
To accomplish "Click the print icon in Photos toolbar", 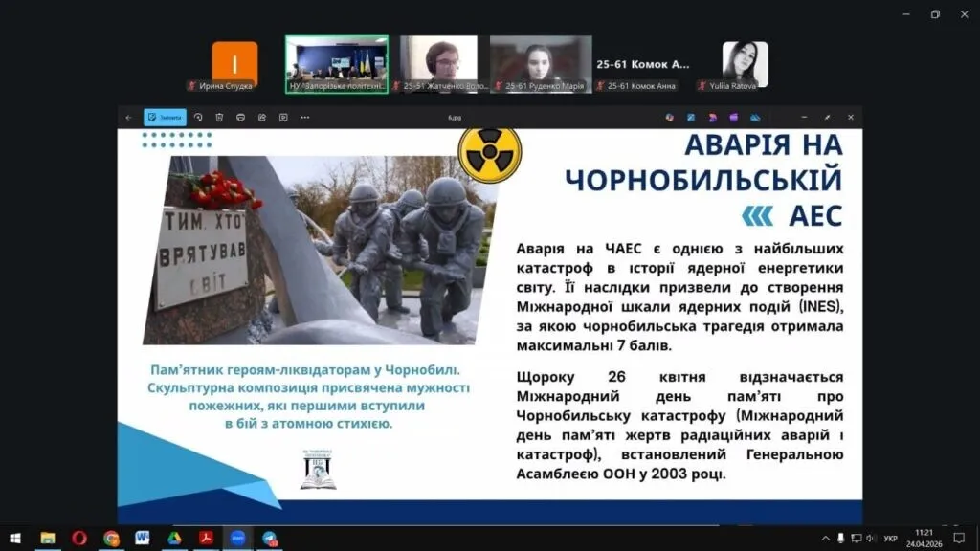I will (x=240, y=118).
